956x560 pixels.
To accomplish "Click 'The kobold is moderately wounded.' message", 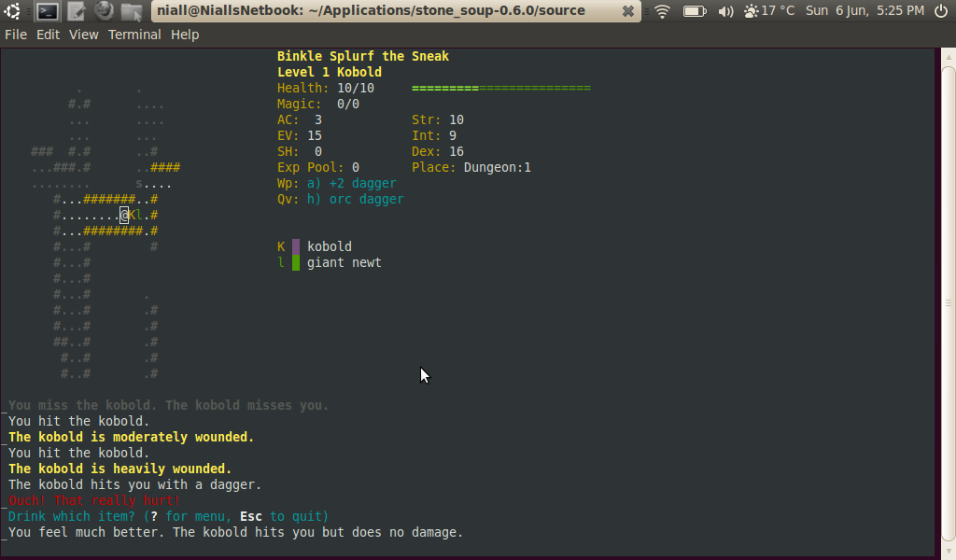I will pos(131,437).
